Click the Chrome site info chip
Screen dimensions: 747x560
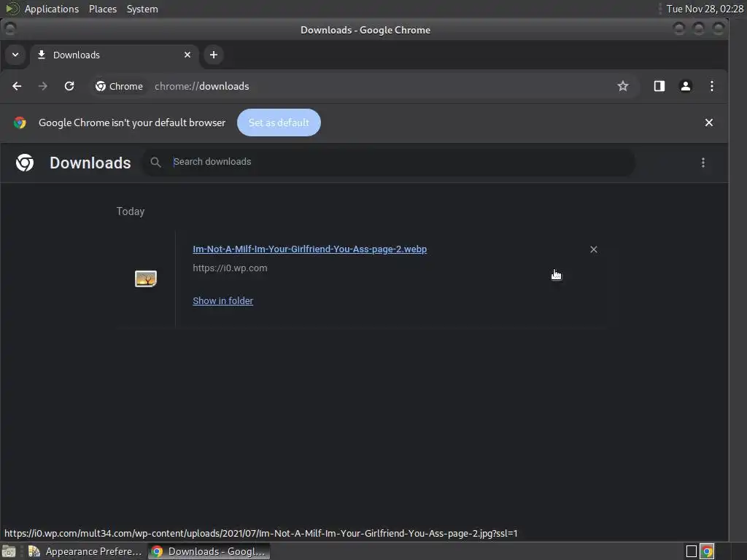pos(119,86)
